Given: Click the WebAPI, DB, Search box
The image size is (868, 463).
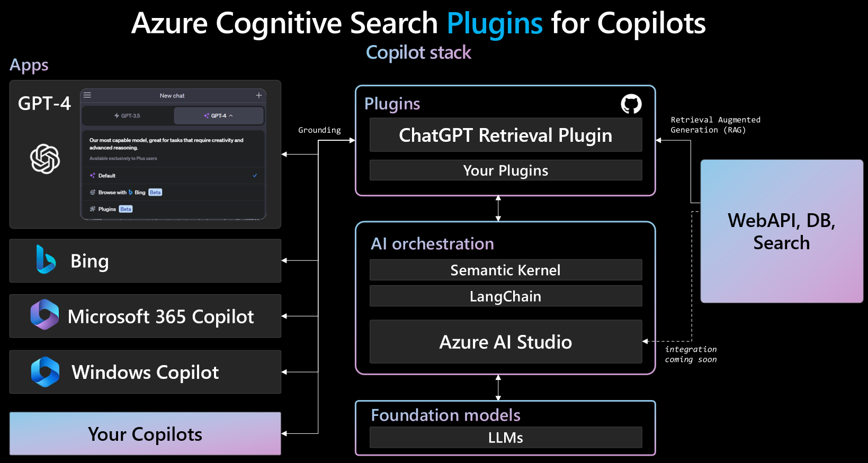Looking at the screenshot, I should tap(782, 231).
